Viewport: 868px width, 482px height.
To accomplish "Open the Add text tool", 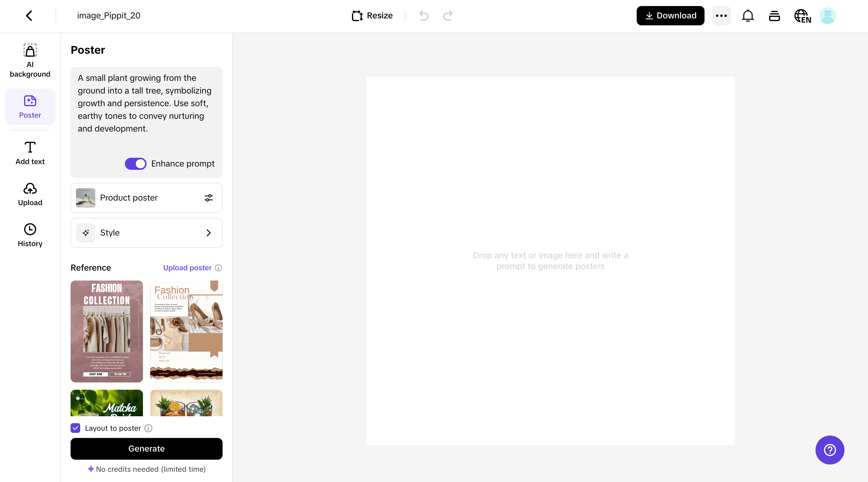I will tap(30, 152).
